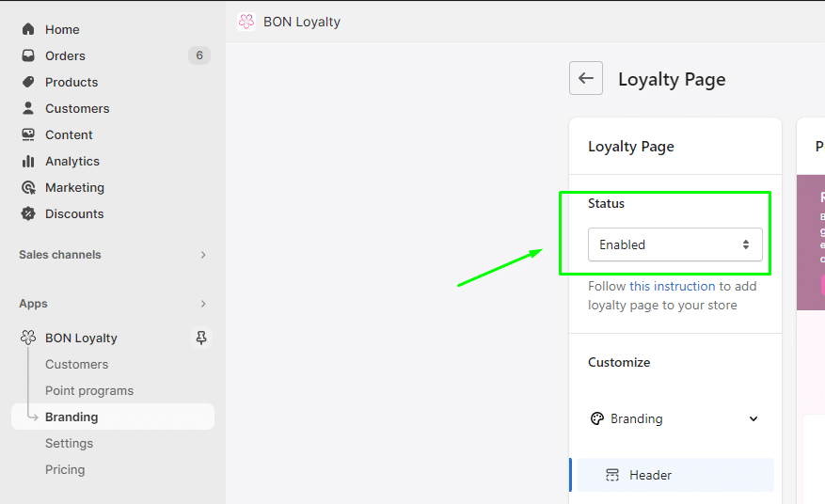The height and width of the screenshot is (504, 825).
Task: Click the Discounts badge icon
Action: coord(28,213)
